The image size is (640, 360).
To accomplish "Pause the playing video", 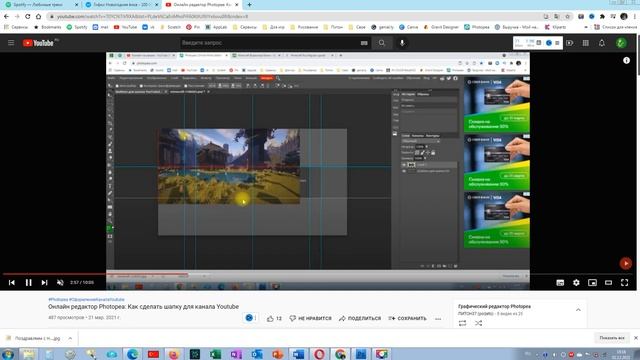I will pos(28,282).
